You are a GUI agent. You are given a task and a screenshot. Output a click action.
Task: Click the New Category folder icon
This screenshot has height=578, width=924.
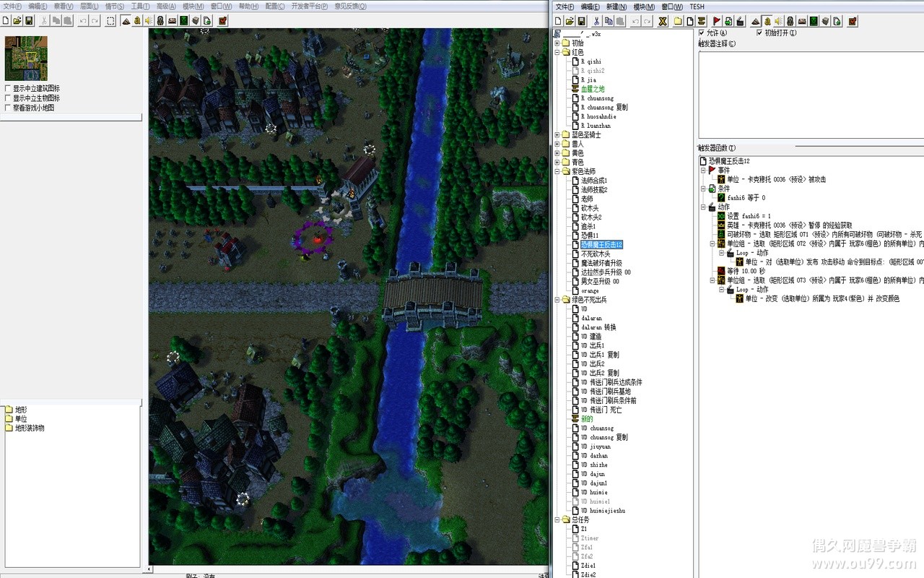click(x=679, y=21)
